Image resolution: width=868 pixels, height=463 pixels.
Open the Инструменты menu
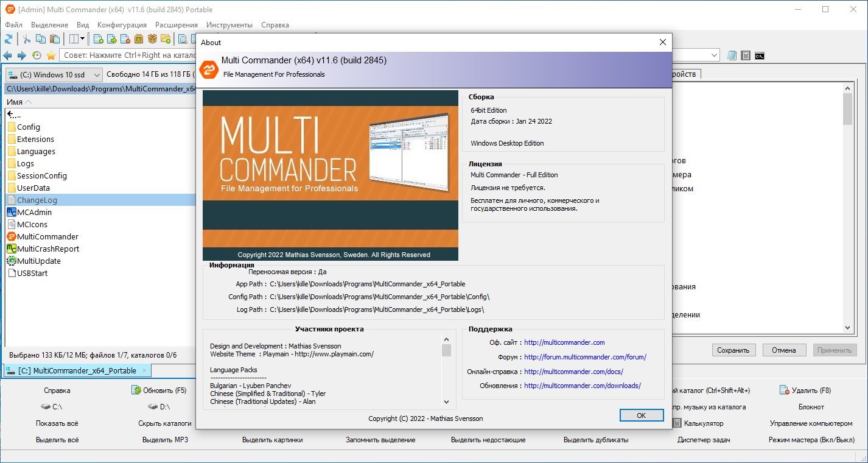click(229, 25)
